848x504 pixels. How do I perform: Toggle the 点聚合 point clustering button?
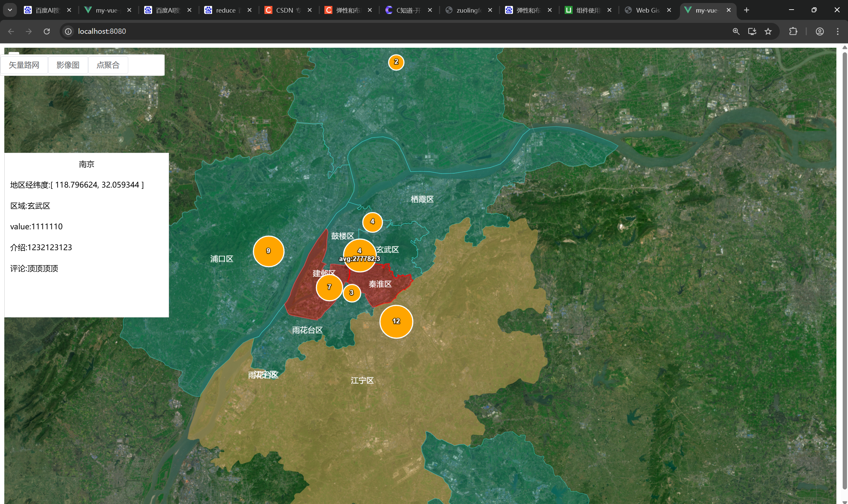tap(108, 65)
